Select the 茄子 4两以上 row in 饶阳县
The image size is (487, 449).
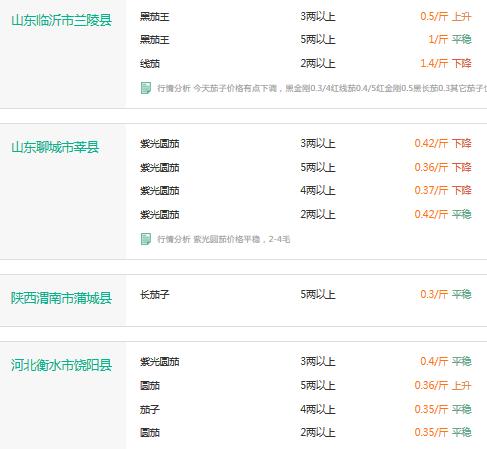(306, 409)
